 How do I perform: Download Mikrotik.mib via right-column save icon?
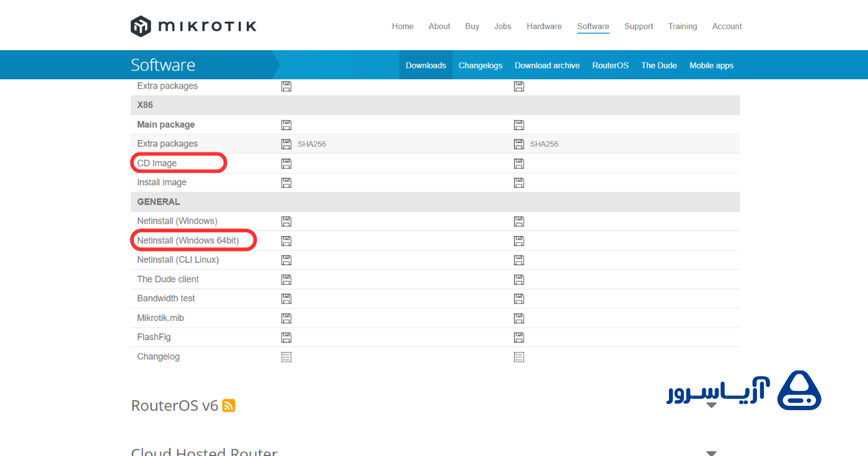[519, 318]
